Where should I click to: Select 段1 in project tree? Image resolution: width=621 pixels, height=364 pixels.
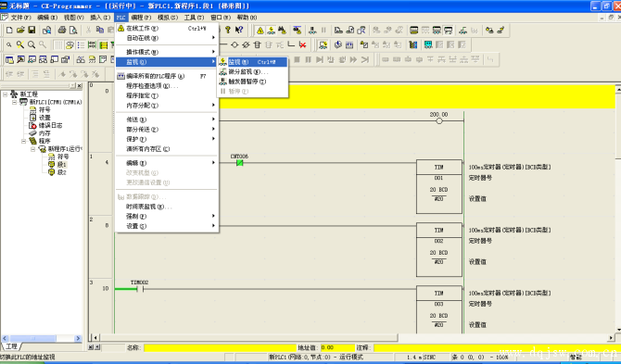point(61,164)
